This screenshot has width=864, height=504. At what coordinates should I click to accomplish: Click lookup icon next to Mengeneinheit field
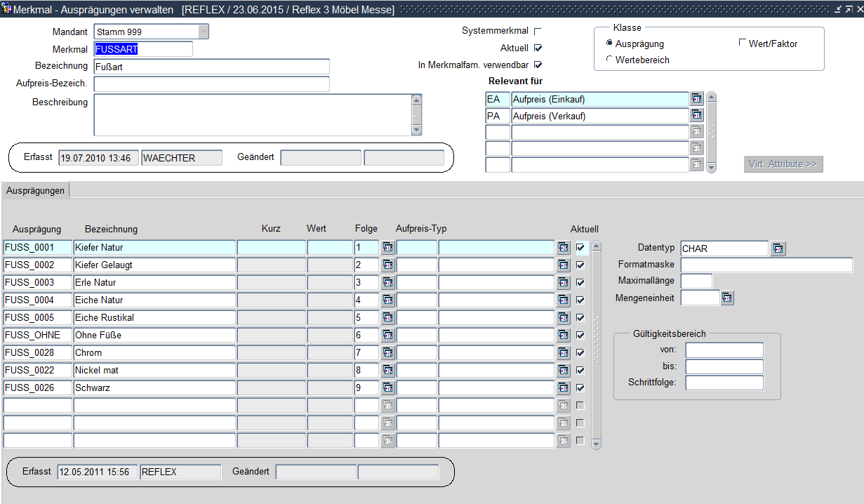click(727, 298)
